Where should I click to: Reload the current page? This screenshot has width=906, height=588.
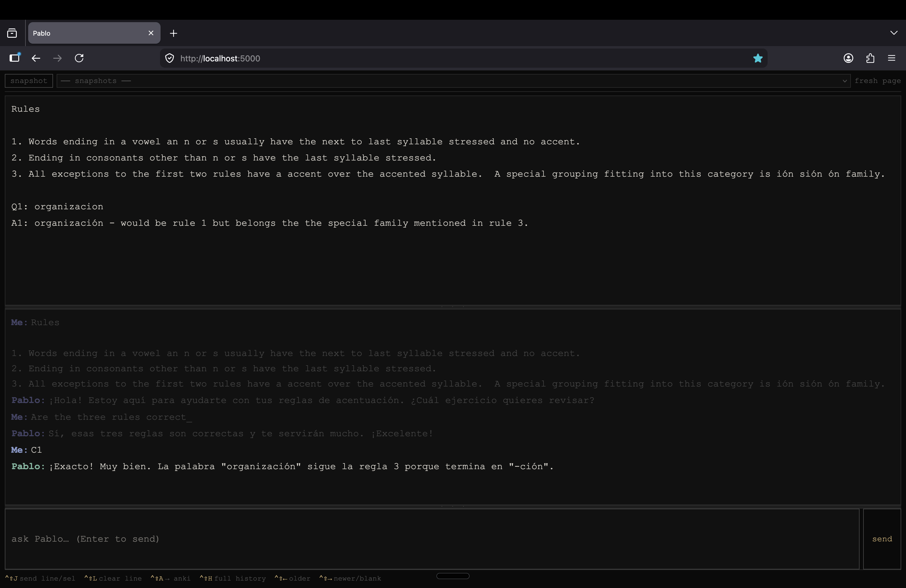coord(79,58)
